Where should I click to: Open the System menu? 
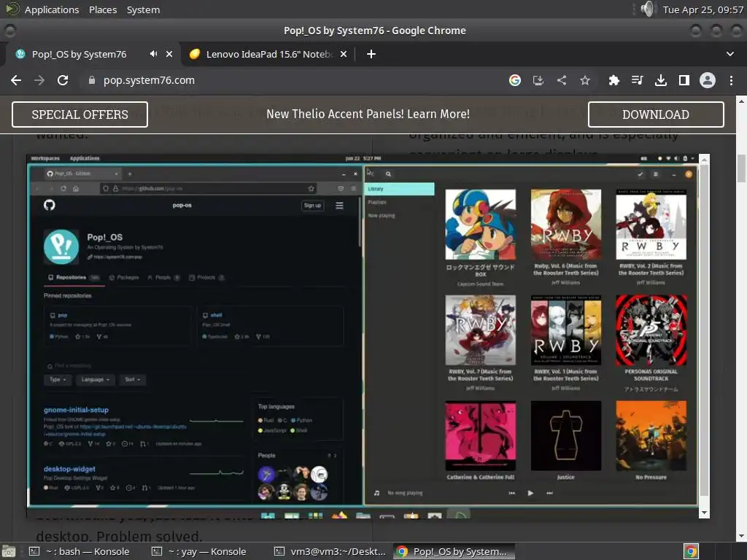click(144, 9)
